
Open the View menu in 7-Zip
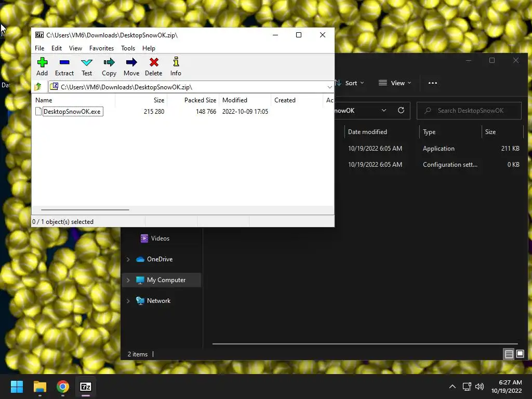(75, 48)
